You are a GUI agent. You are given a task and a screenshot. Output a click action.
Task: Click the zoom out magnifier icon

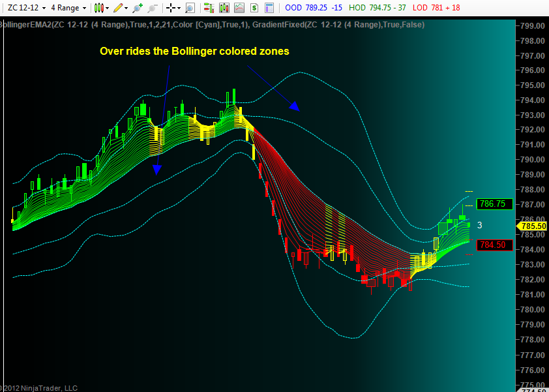pos(153,8)
